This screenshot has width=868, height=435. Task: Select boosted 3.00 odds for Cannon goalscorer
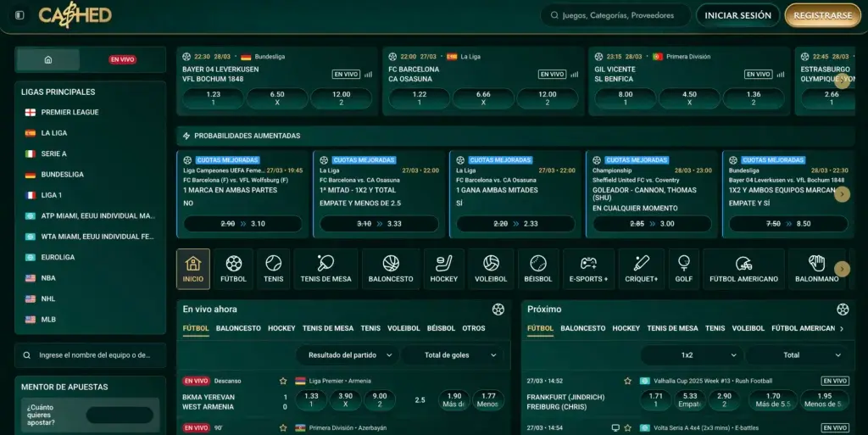pyautogui.click(x=652, y=224)
